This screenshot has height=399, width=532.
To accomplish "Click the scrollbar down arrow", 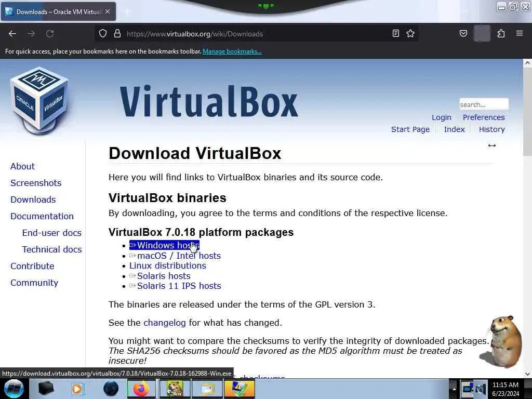I will tap(527, 374).
